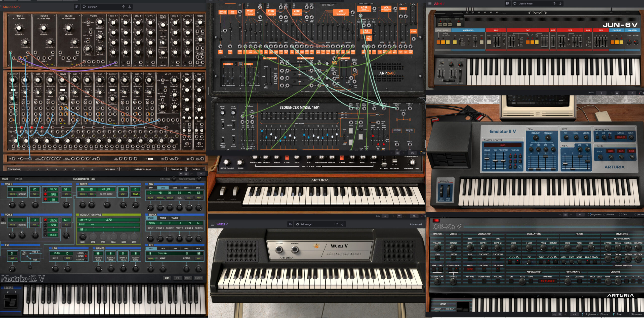The image size is (644, 318).
Task: Switch Arpeggiator ON in Emulator II V
Action: click(x=597, y=137)
